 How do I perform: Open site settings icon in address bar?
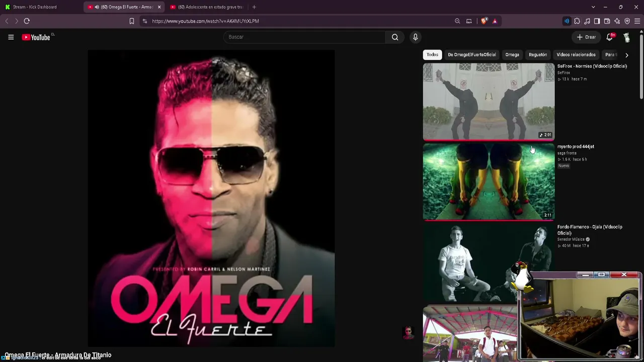[145, 21]
